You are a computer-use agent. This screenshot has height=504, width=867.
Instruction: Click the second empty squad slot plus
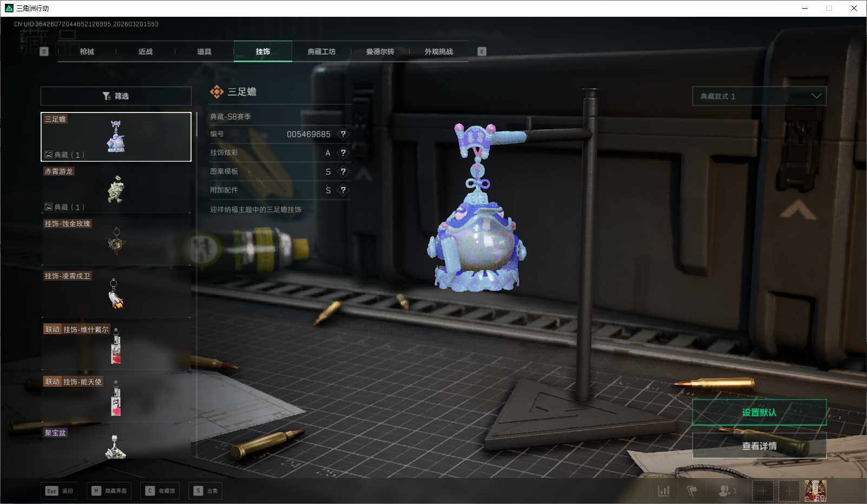tap(789, 491)
